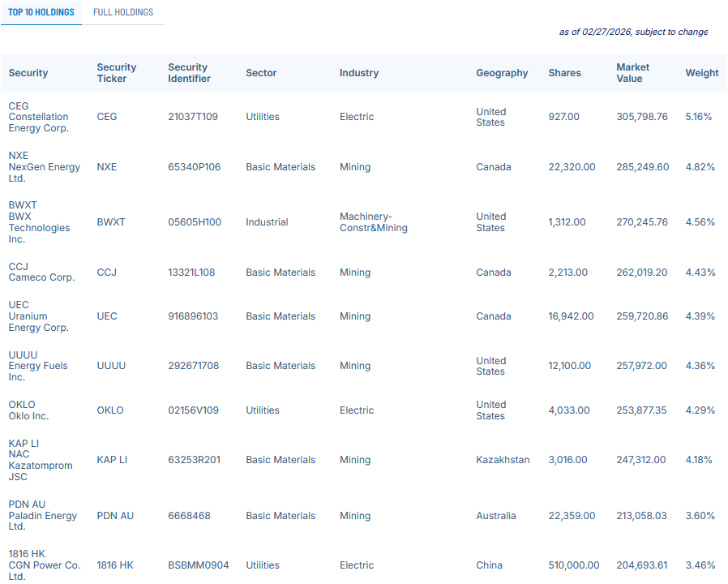The width and height of the screenshot is (728, 584).
Task: Click market value 305,798.76
Action: click(641, 117)
